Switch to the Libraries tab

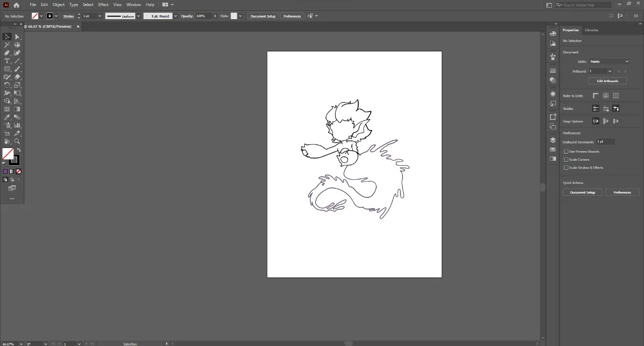(x=592, y=30)
